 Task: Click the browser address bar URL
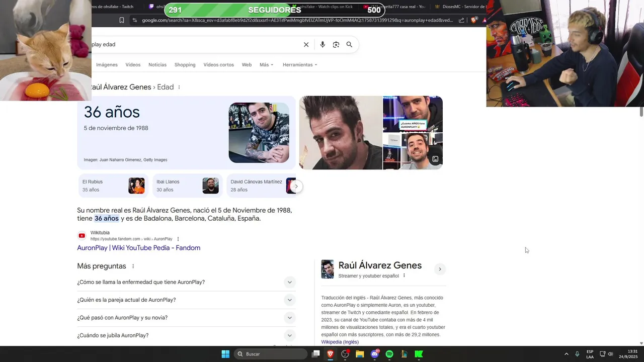click(297, 20)
